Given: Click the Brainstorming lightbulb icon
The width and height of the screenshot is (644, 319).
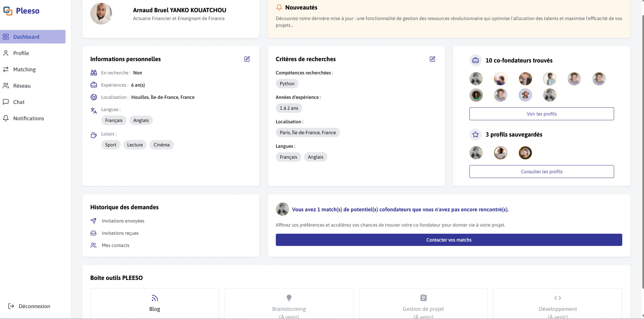Looking at the screenshot, I should [289, 298].
